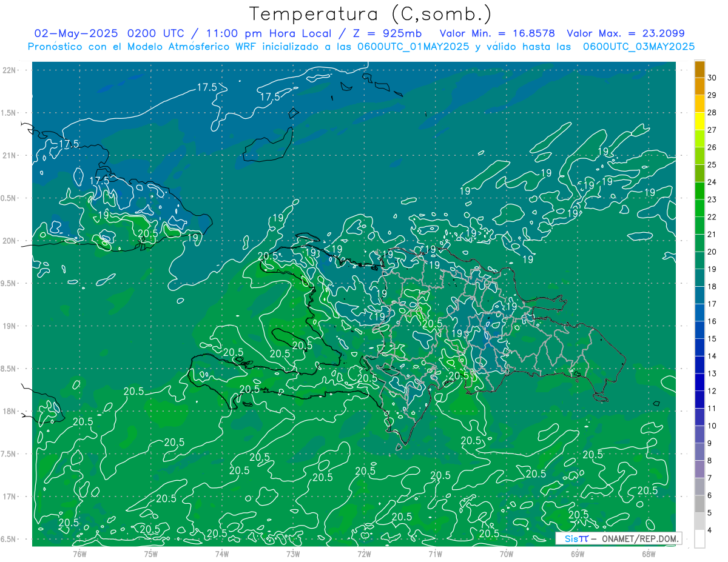Click the '17N' latitude axis label
Viewport: 728px width, 562px height.
click(10, 497)
